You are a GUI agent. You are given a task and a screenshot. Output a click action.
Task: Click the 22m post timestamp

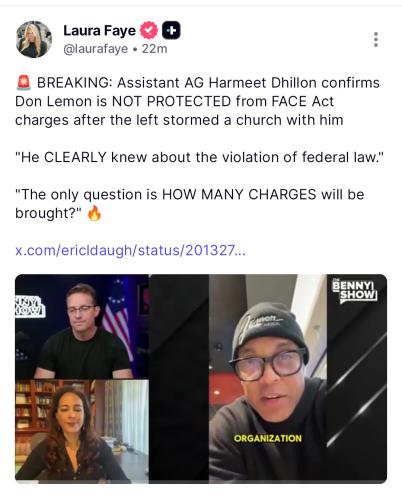[x=154, y=49]
